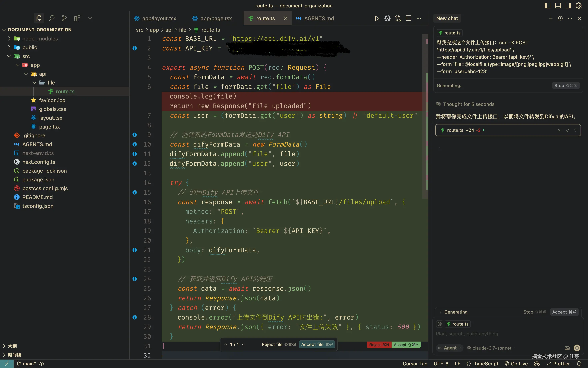Click the Accept file button
The image size is (588, 368).
click(x=317, y=344)
